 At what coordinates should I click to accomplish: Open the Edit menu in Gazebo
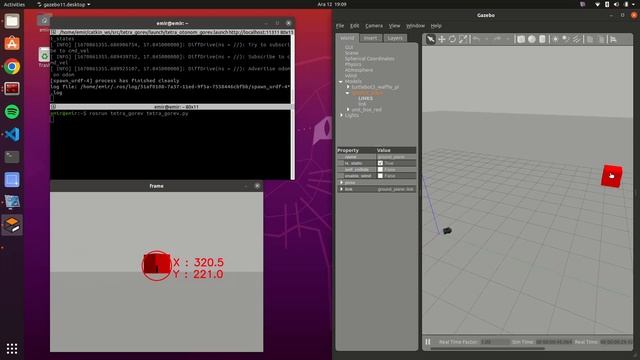(354, 26)
